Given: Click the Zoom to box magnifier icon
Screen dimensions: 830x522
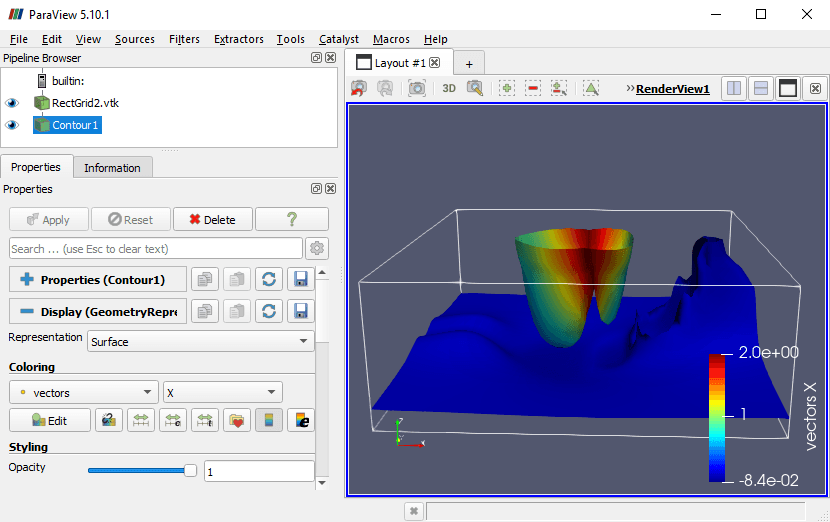Looking at the screenshot, I should [x=475, y=89].
